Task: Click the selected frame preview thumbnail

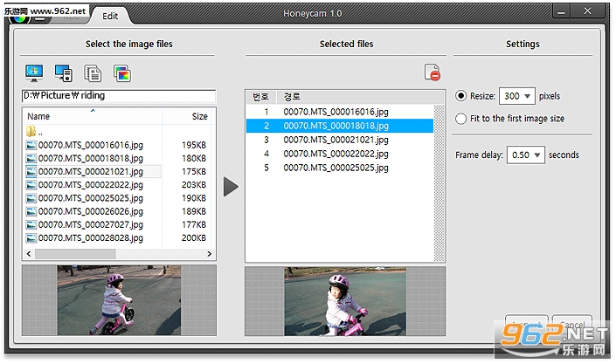Action: (345, 301)
